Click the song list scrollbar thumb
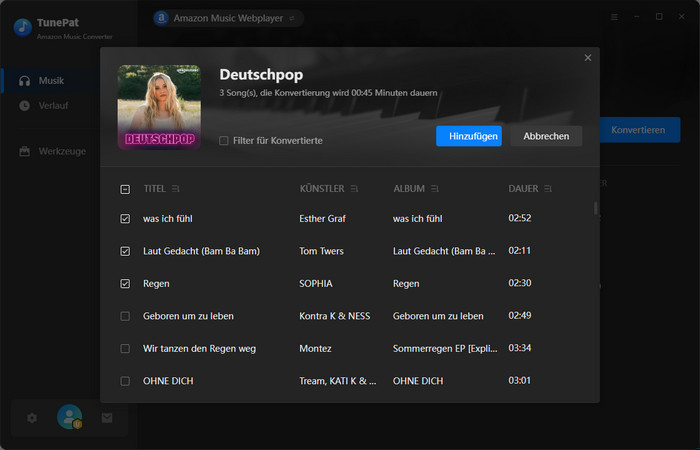The width and height of the screenshot is (700, 450). tap(595, 208)
